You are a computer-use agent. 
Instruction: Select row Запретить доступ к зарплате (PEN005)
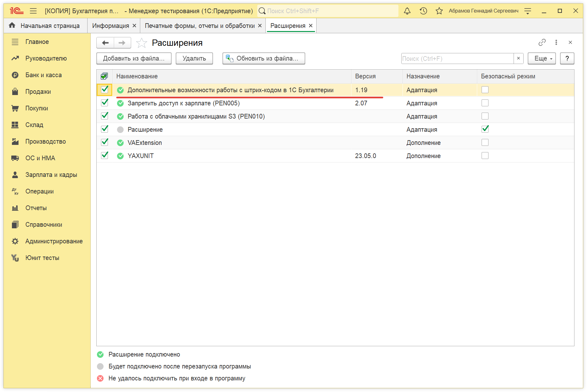click(x=335, y=103)
